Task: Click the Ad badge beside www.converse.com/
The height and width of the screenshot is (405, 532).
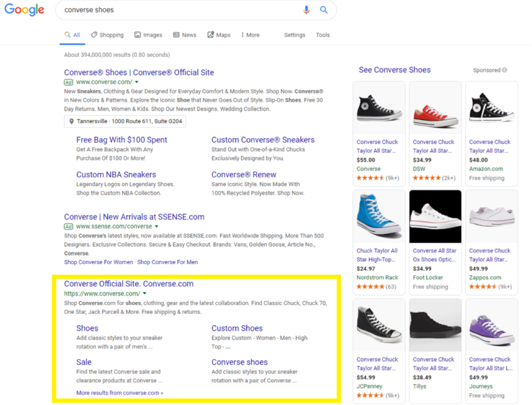Action: tap(69, 82)
